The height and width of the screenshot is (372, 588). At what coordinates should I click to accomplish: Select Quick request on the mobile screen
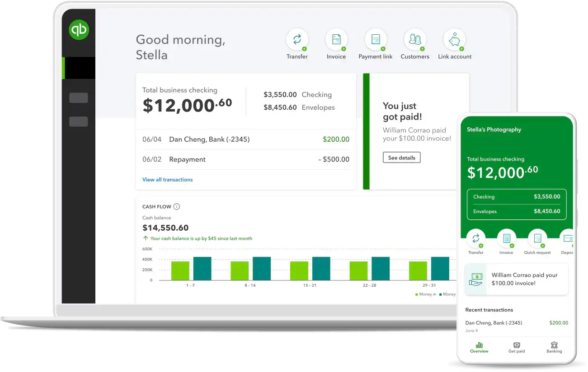537,238
